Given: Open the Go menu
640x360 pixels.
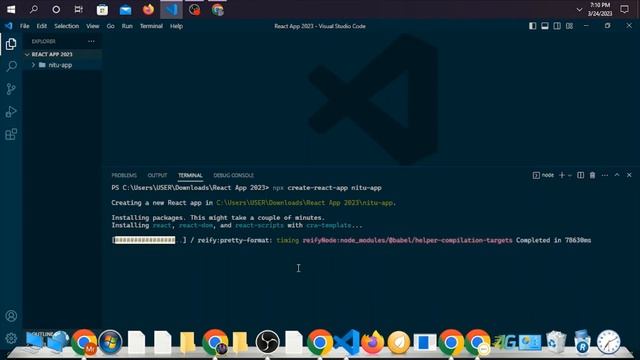Looking at the screenshot, I should click(111, 26).
